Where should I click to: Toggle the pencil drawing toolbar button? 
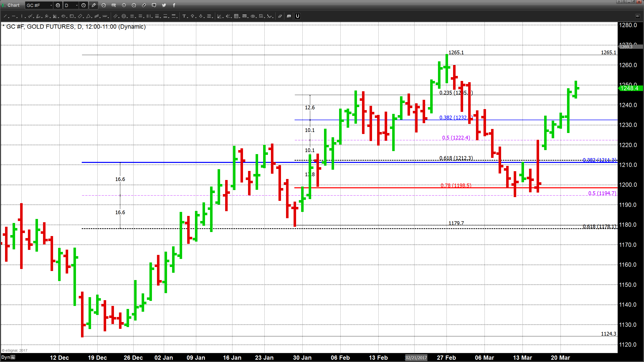[x=94, y=5]
